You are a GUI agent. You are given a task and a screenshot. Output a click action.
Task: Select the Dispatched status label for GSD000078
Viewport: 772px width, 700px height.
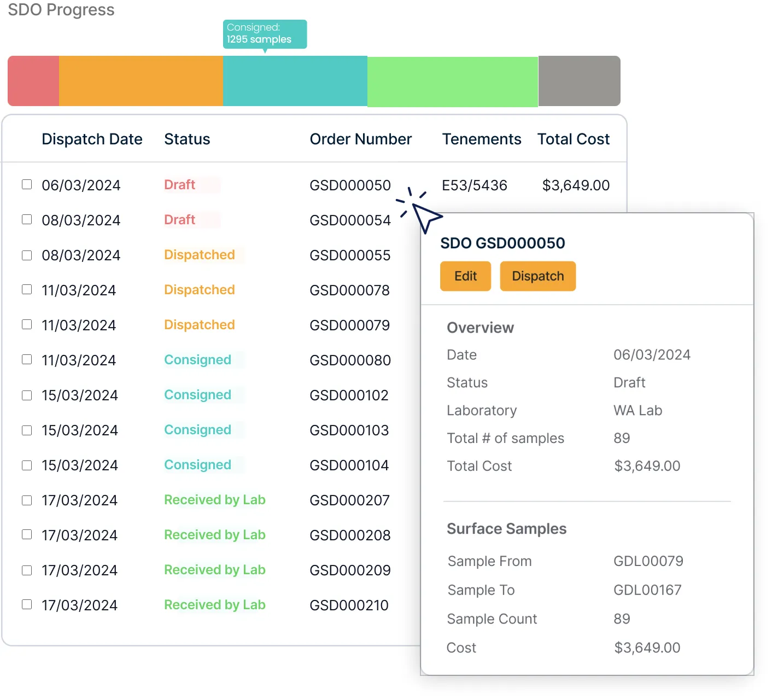click(199, 290)
